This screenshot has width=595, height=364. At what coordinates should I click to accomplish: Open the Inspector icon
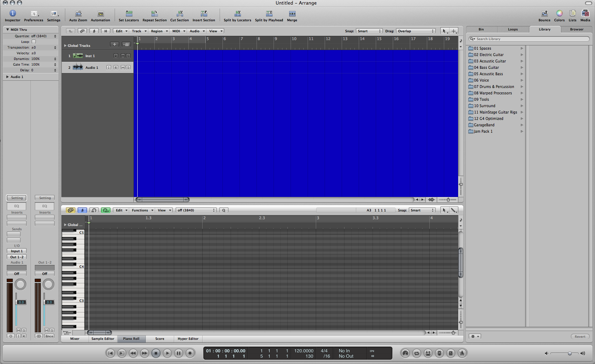pos(12,14)
